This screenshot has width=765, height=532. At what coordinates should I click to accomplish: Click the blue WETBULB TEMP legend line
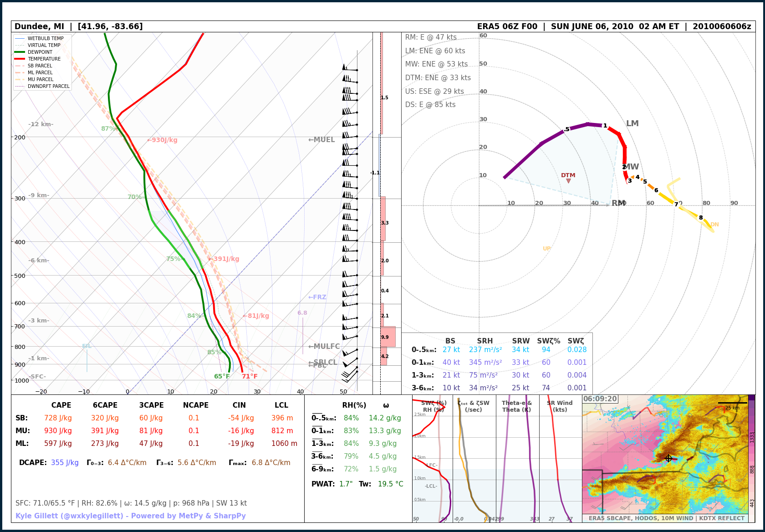tap(20, 38)
